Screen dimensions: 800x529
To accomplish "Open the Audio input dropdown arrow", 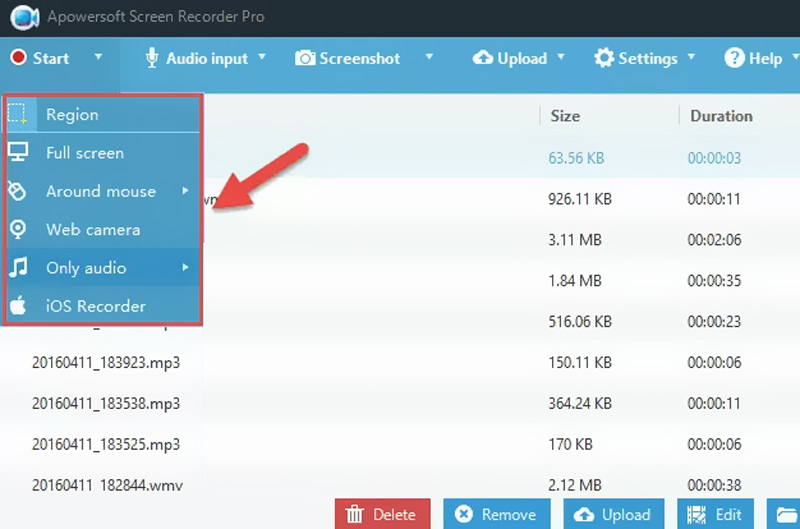I will [x=262, y=57].
